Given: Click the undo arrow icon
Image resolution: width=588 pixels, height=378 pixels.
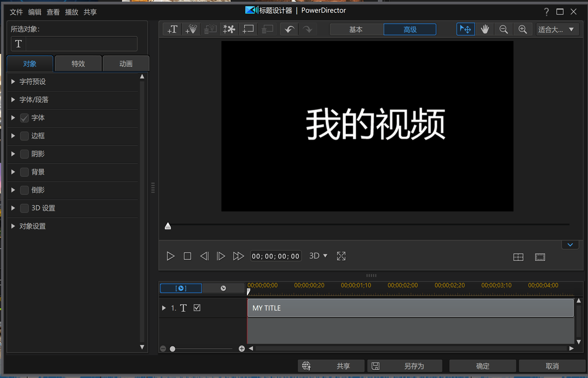Looking at the screenshot, I should click(289, 29).
